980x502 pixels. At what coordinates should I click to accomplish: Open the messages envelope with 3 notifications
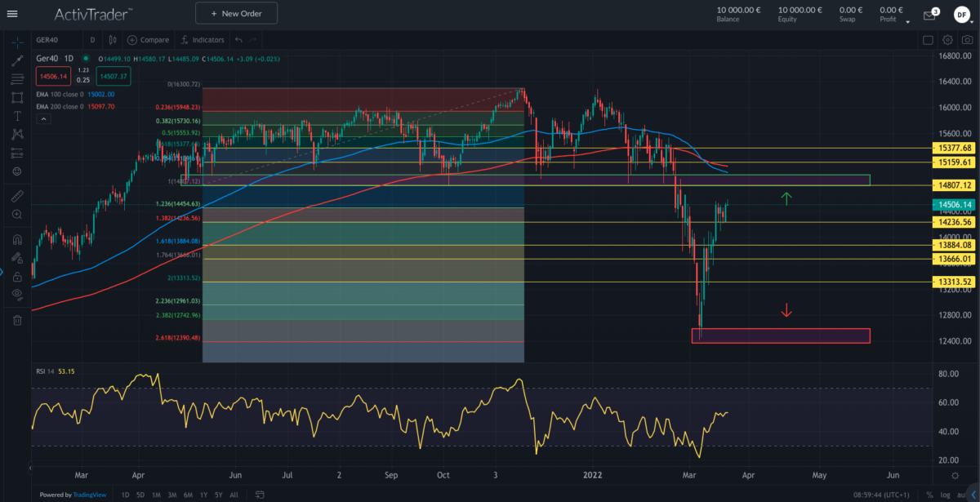coord(930,14)
